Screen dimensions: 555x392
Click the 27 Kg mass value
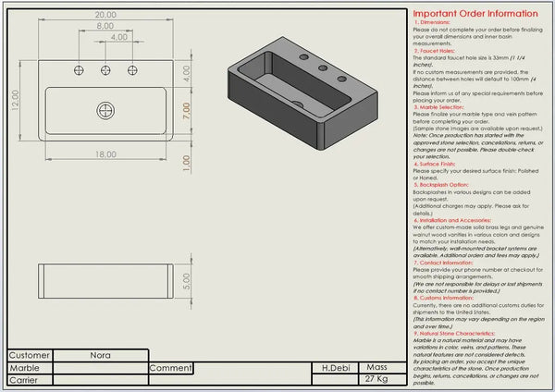click(x=376, y=379)
